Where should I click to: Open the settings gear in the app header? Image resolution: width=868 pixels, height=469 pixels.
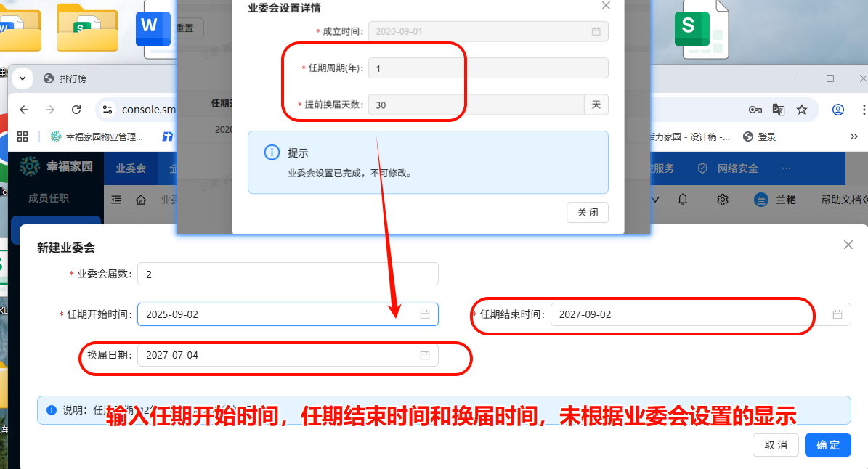coord(723,199)
